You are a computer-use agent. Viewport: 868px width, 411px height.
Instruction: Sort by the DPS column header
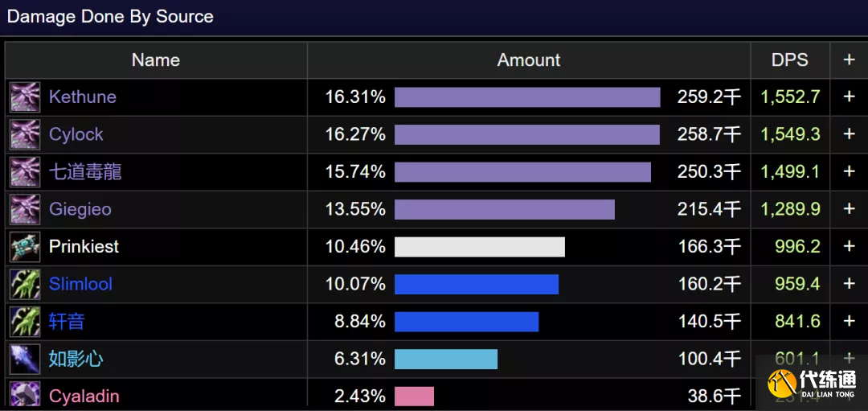(x=789, y=60)
